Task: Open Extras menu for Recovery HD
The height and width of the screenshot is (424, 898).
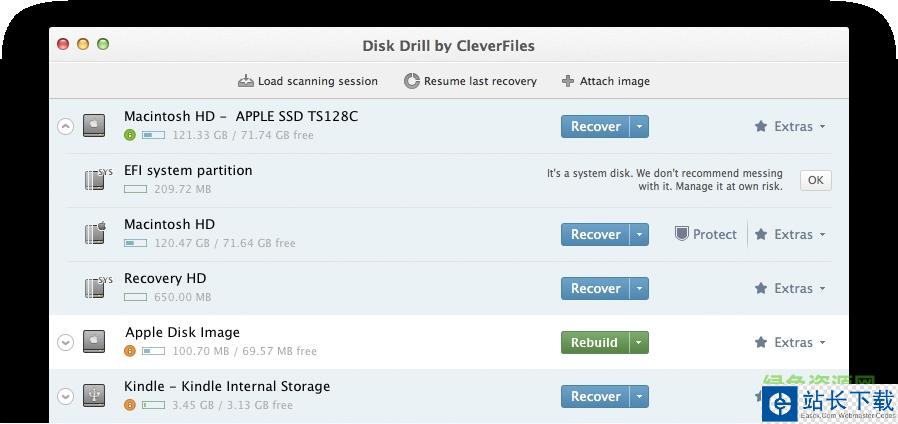Action: pyautogui.click(x=790, y=288)
